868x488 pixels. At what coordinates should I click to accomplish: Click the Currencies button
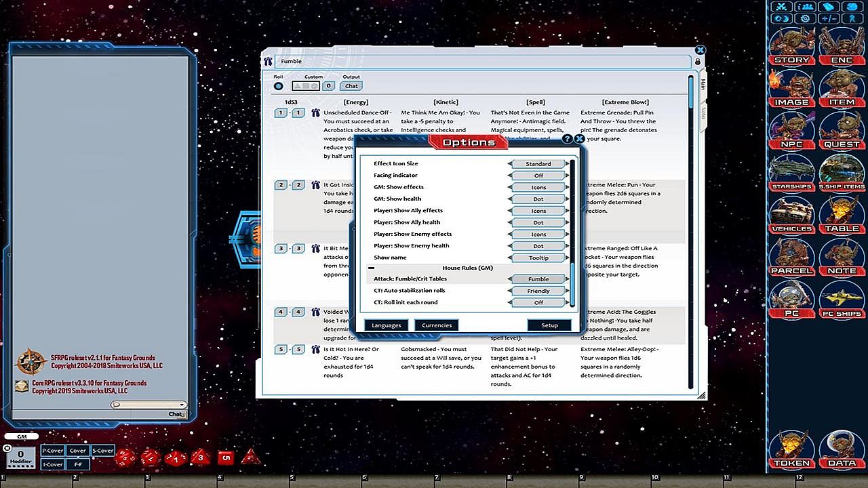pos(437,325)
